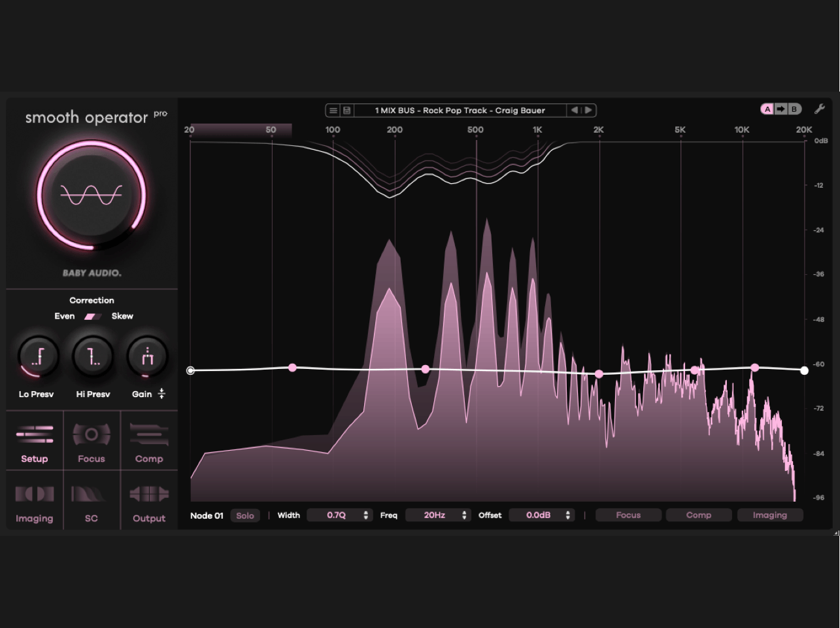Enable Imaging for the selected node
840x628 pixels.
[x=769, y=515]
